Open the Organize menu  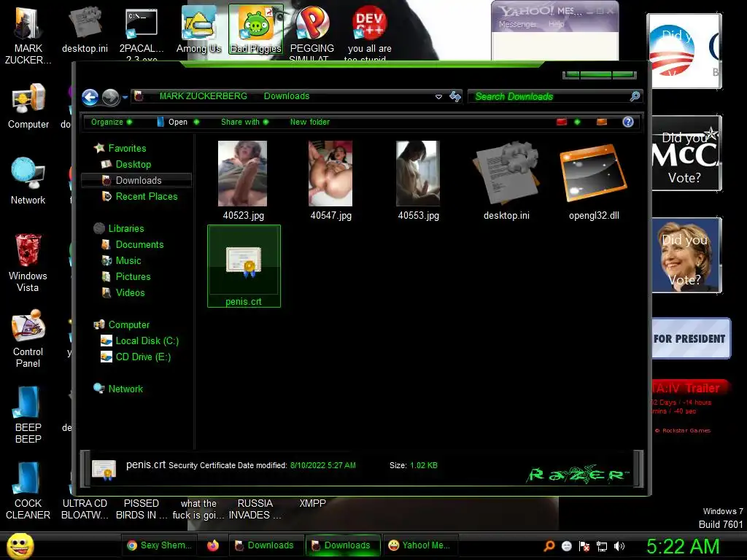[112, 122]
